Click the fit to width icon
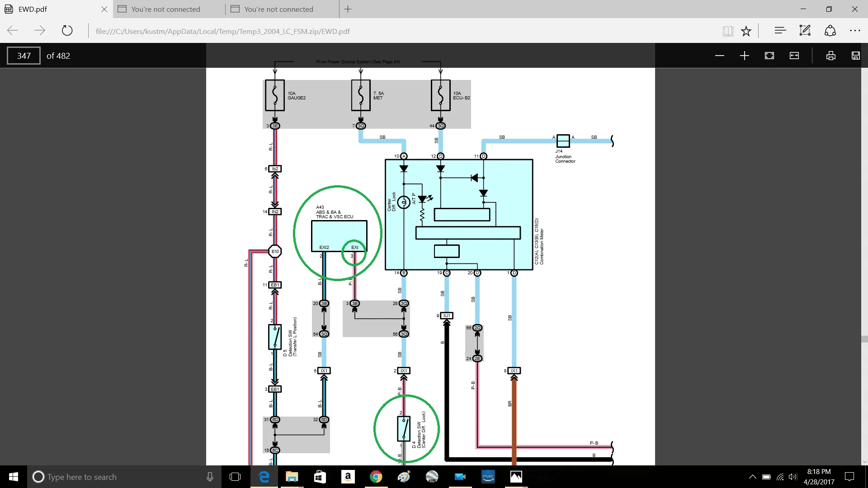Image resolution: width=868 pixels, height=488 pixels. [x=794, y=56]
